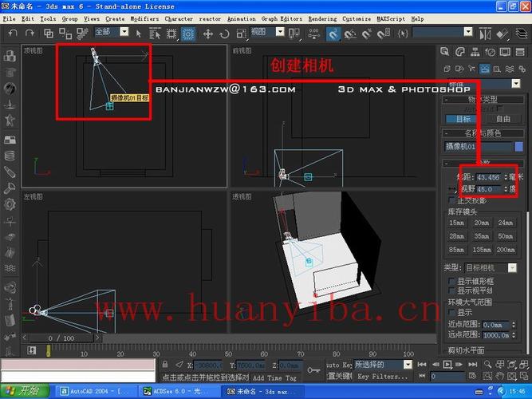The width and height of the screenshot is (532, 399).
Task: Collapse the 物体类型 rollout header
Action: point(483,100)
